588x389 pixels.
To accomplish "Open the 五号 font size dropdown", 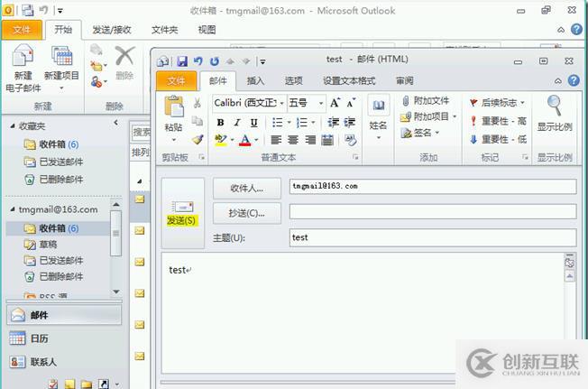I will (321, 103).
